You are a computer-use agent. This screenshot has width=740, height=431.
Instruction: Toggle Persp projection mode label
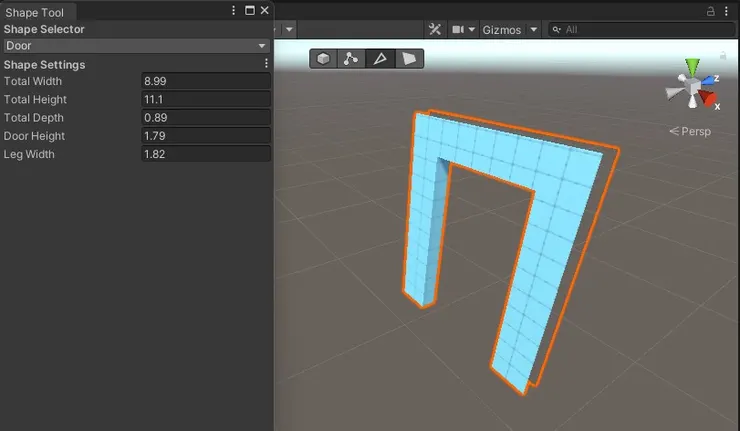(x=690, y=131)
